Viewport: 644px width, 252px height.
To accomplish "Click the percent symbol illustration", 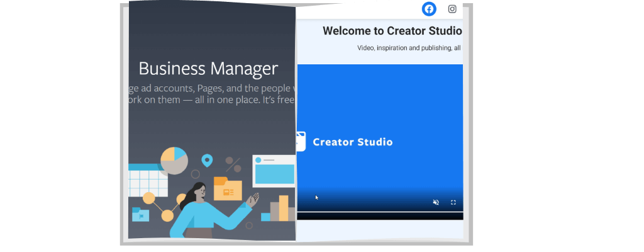I will coord(233,164).
